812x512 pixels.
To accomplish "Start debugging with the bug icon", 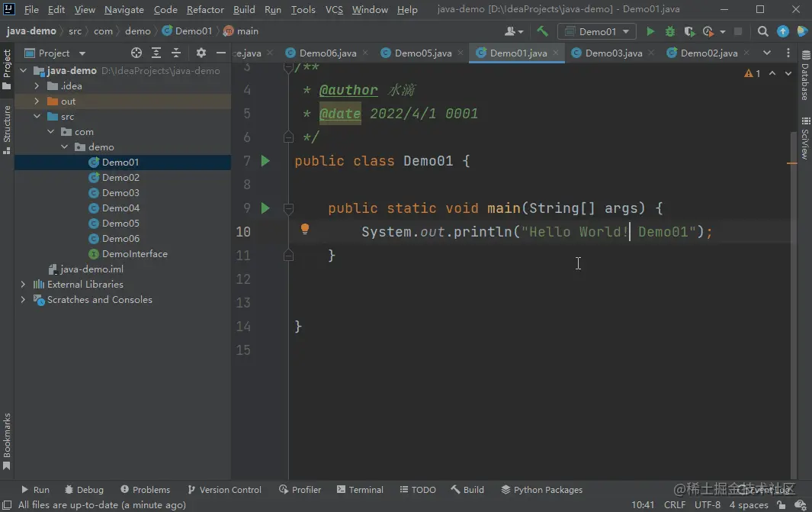I will 670,31.
